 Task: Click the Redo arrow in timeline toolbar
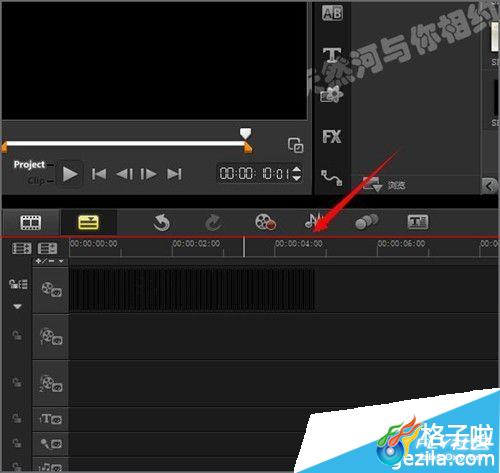tap(213, 222)
